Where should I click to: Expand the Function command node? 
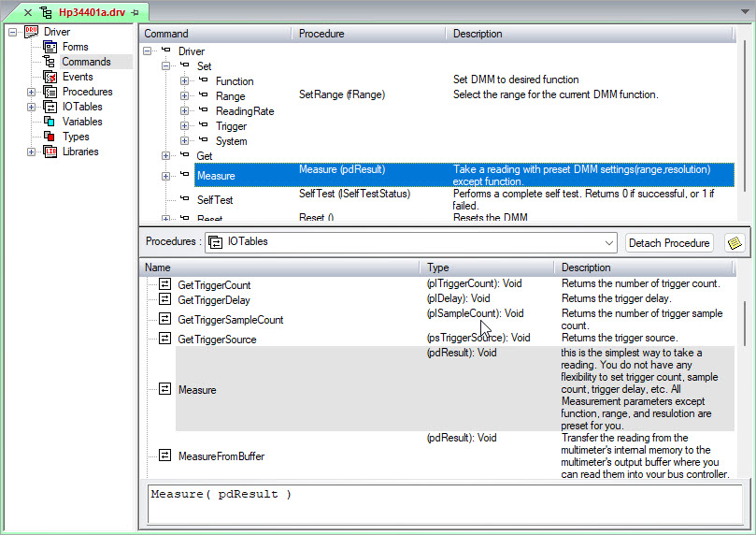click(x=185, y=80)
